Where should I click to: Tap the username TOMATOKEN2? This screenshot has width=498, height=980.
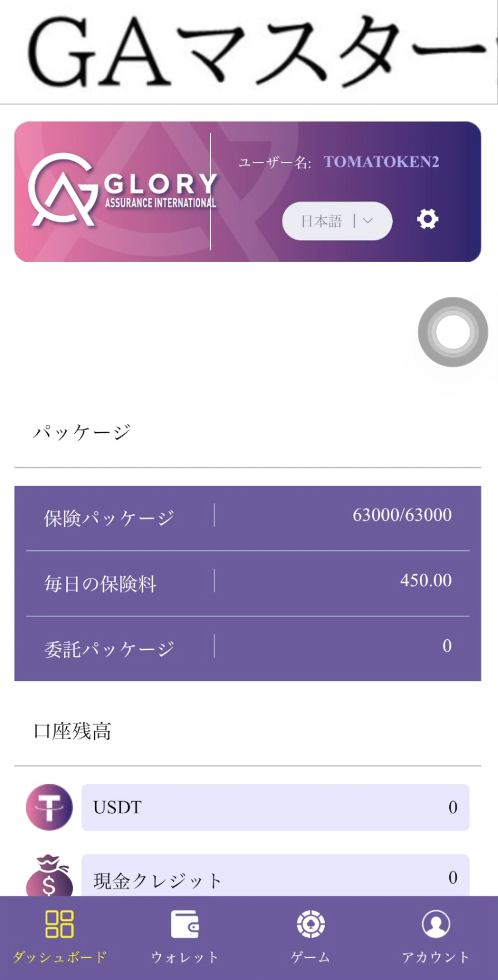click(x=381, y=162)
